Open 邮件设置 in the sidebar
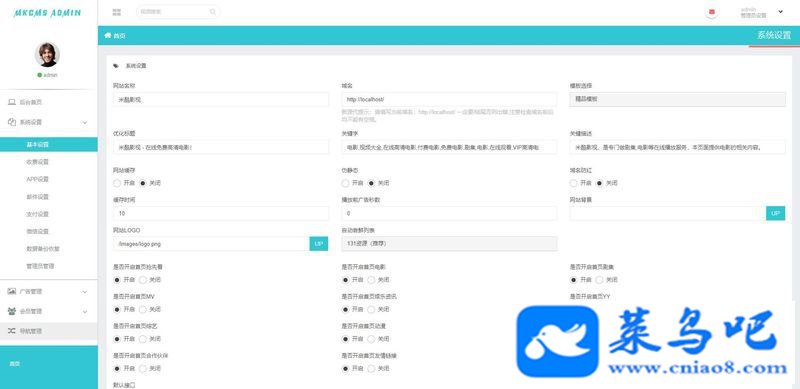Viewport: 800px width, 389px height. pos(37,197)
